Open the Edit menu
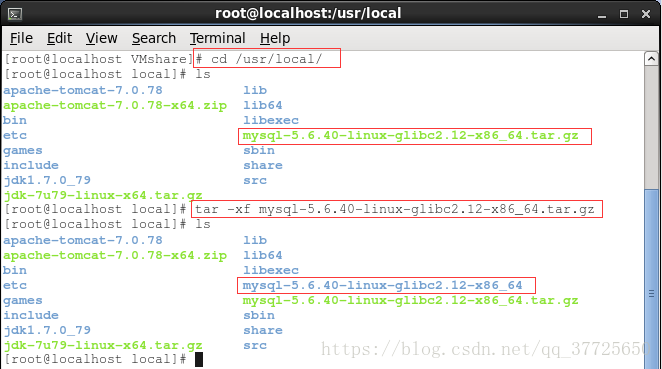Image resolution: width=662 pixels, height=369 pixels. [59, 38]
